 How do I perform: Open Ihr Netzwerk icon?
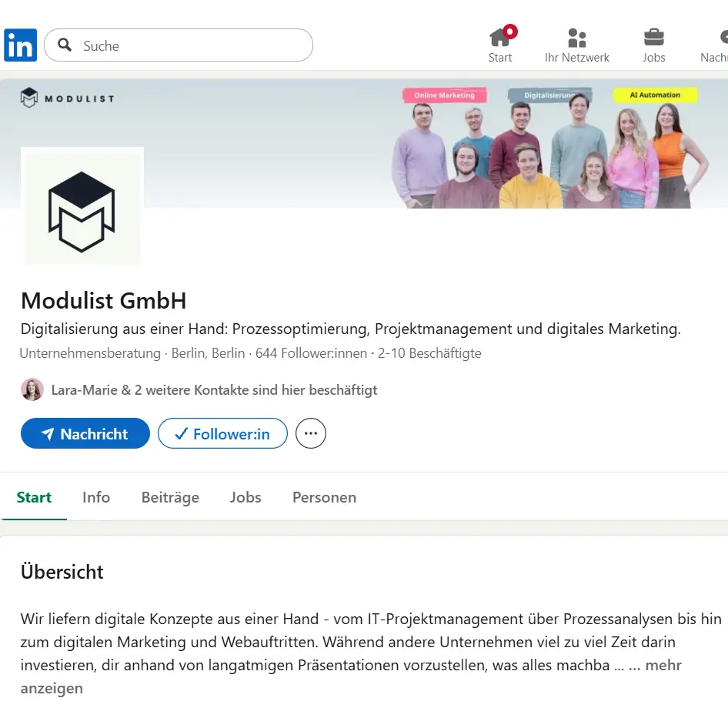(577, 37)
